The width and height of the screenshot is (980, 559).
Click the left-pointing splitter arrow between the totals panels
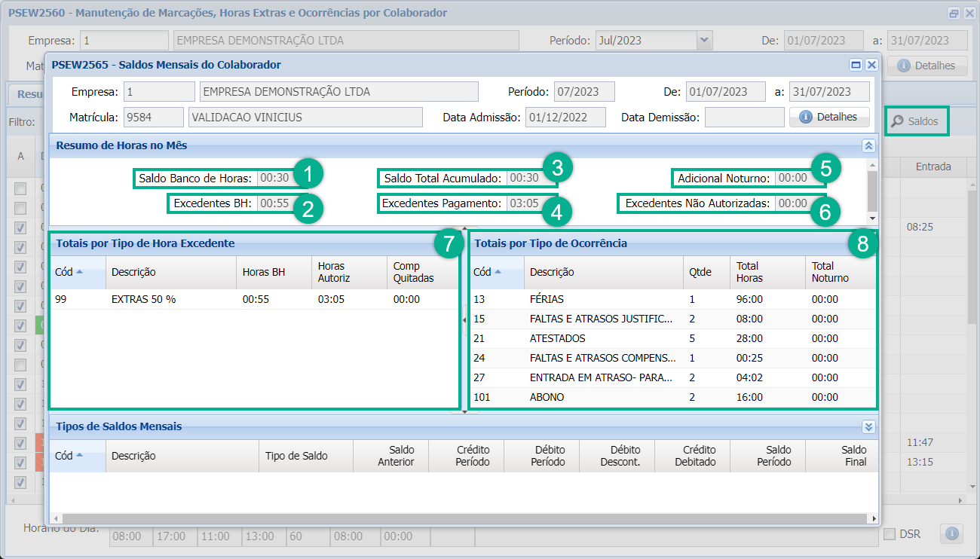click(464, 320)
